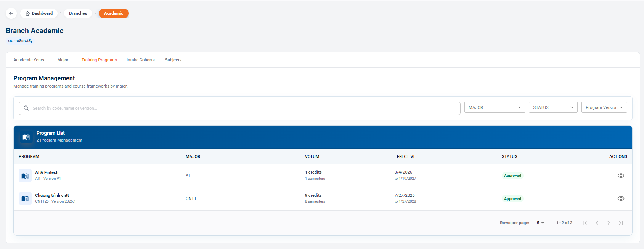This screenshot has width=644, height=249.
Task: Click Approved badge for Chương trình cntt
Action: (512, 199)
